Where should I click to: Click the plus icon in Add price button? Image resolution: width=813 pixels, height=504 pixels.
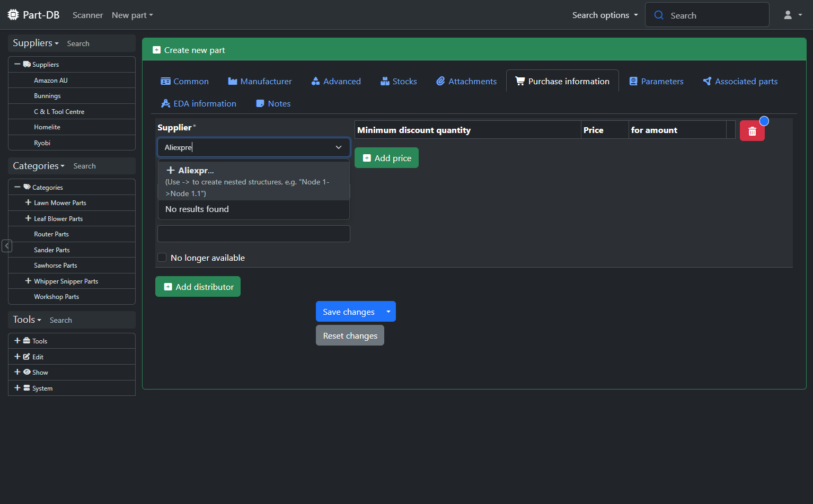(x=367, y=158)
